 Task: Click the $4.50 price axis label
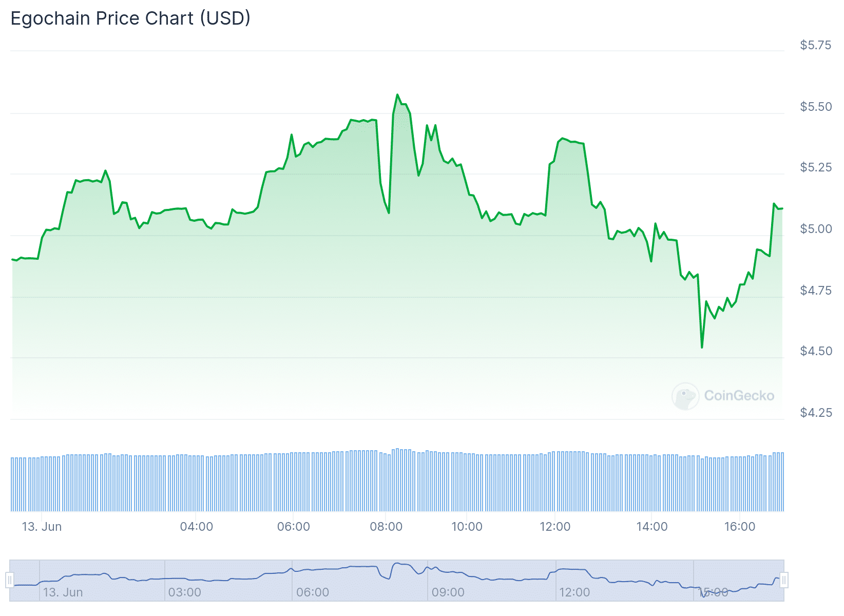click(x=816, y=351)
